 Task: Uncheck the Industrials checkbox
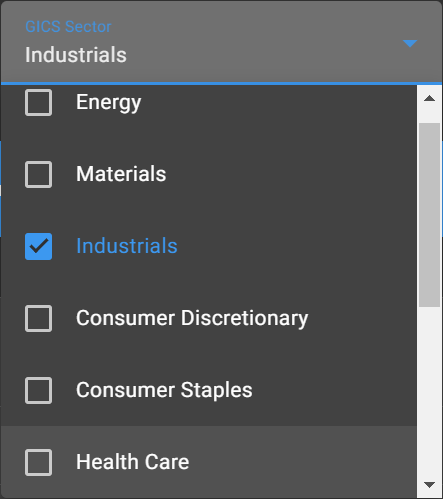tap(38, 246)
